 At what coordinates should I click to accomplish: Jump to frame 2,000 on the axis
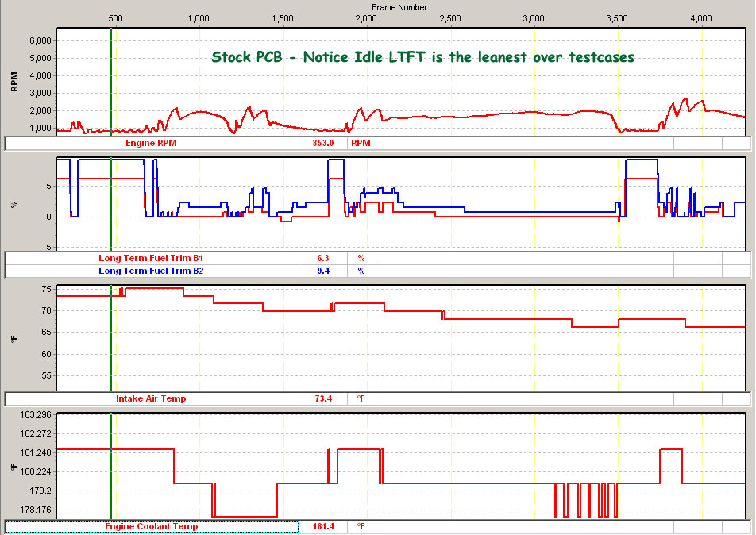pyautogui.click(x=366, y=18)
